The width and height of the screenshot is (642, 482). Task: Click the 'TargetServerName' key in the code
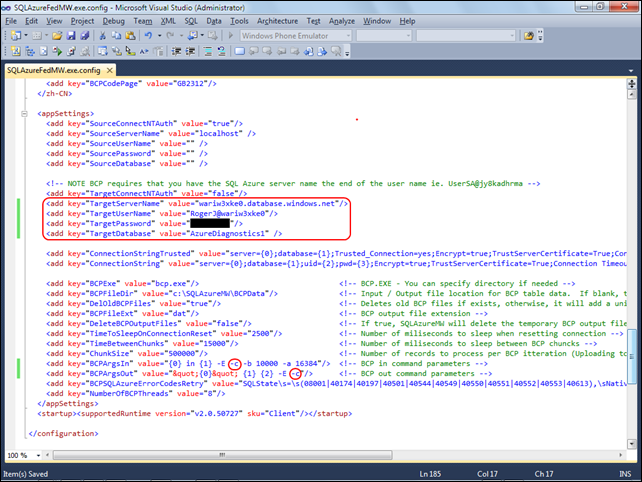point(124,204)
